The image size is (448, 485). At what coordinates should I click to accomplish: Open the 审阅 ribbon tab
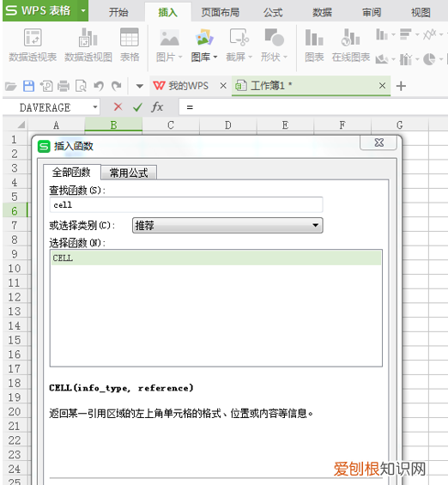click(372, 12)
